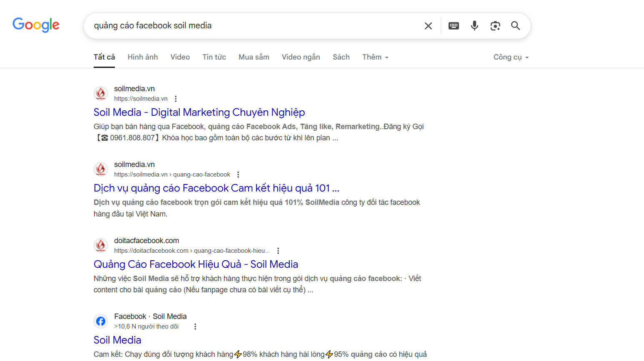Click soilmedia.vn favicon of first result
Viewport: 644px width, 361px height.
[x=101, y=93]
